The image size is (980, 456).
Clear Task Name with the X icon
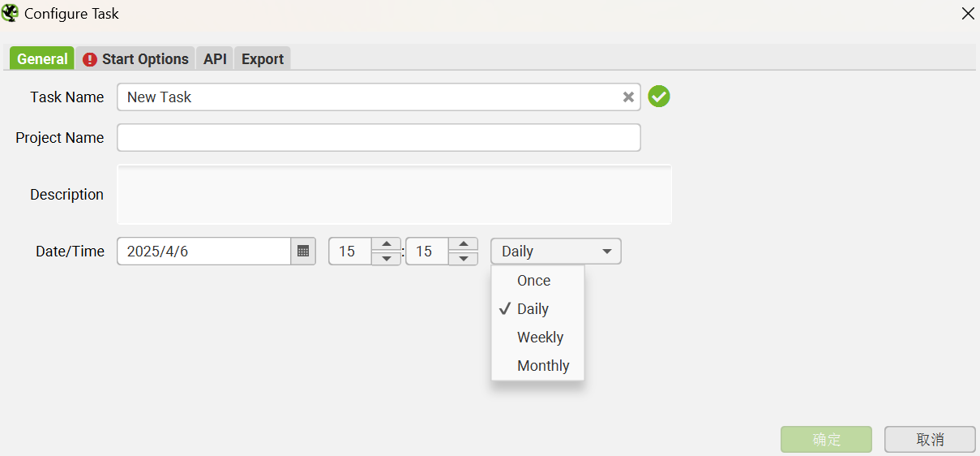(x=628, y=97)
